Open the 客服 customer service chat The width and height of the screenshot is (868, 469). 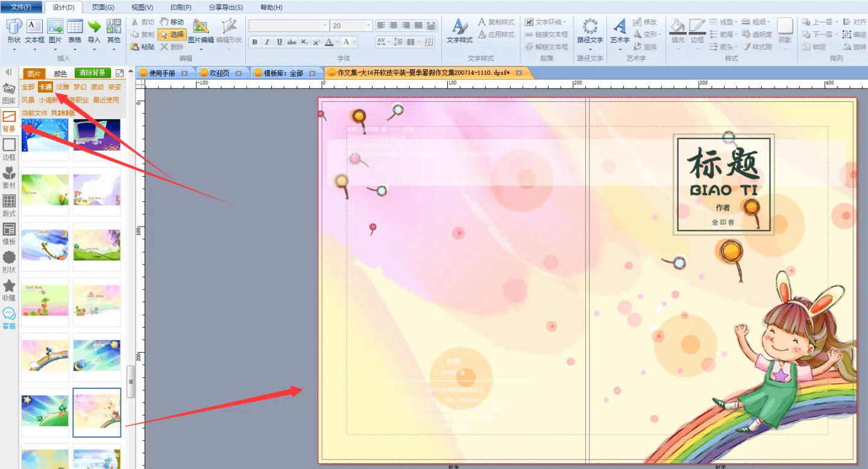[x=9, y=318]
